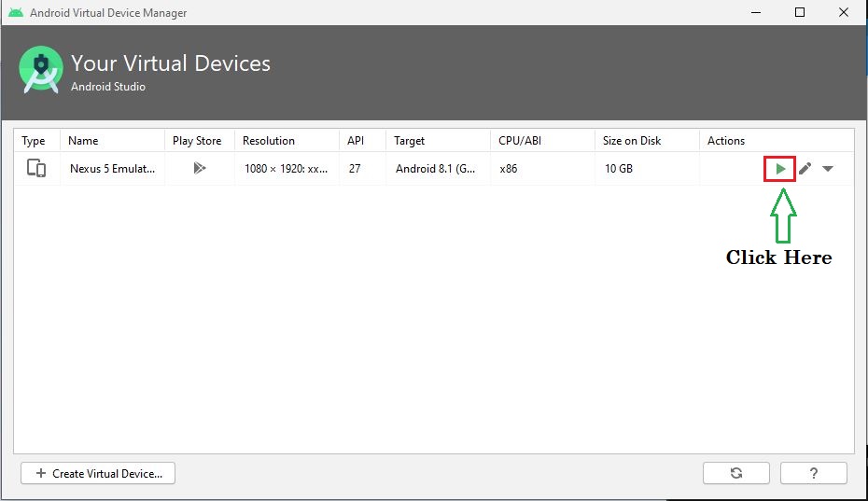Sort by Size on Disk column header

[x=631, y=141]
